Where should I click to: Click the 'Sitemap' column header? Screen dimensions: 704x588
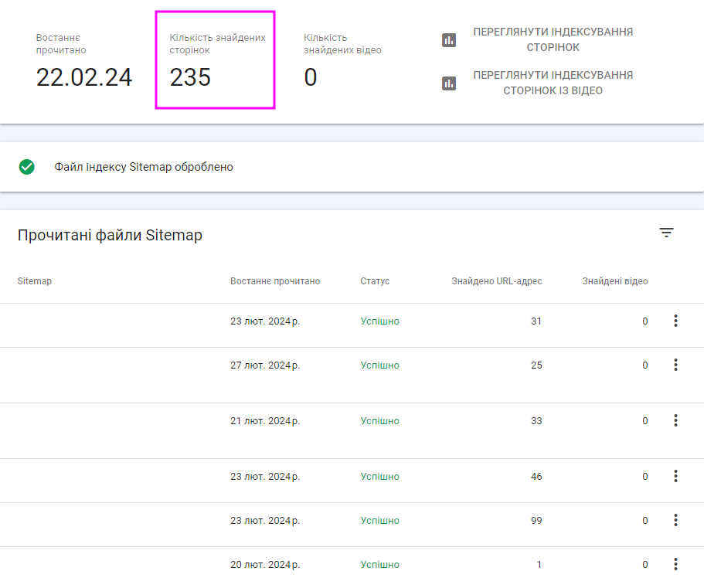point(35,281)
